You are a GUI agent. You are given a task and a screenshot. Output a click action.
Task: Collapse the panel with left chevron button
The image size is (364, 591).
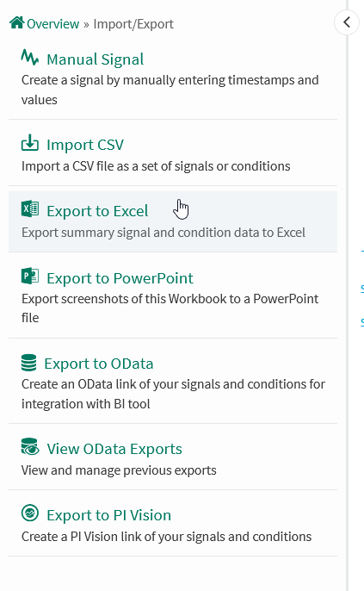tap(347, 22)
